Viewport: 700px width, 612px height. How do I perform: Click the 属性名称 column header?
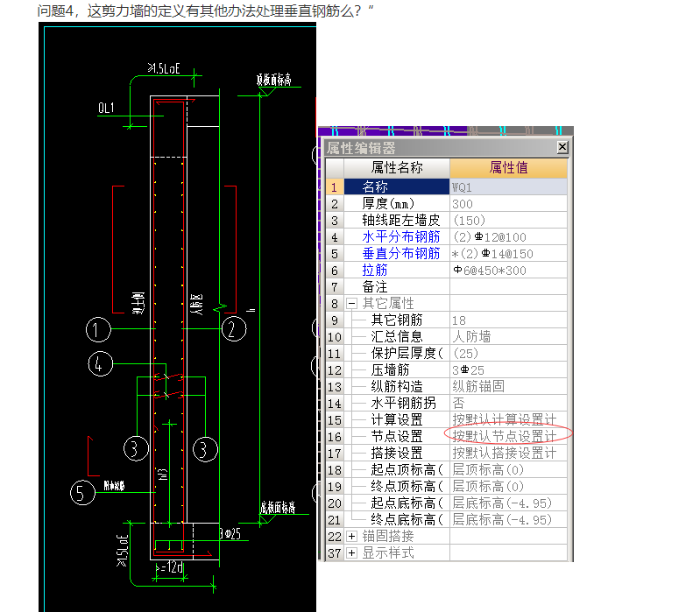396,168
